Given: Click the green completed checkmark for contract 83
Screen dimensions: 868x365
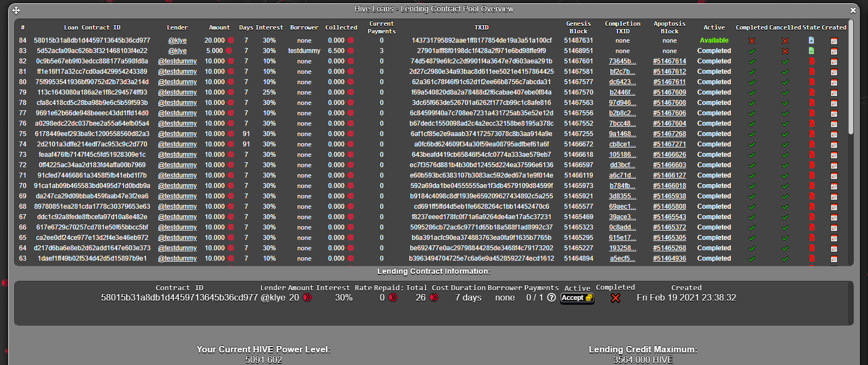Looking at the screenshot, I should pos(752,51).
